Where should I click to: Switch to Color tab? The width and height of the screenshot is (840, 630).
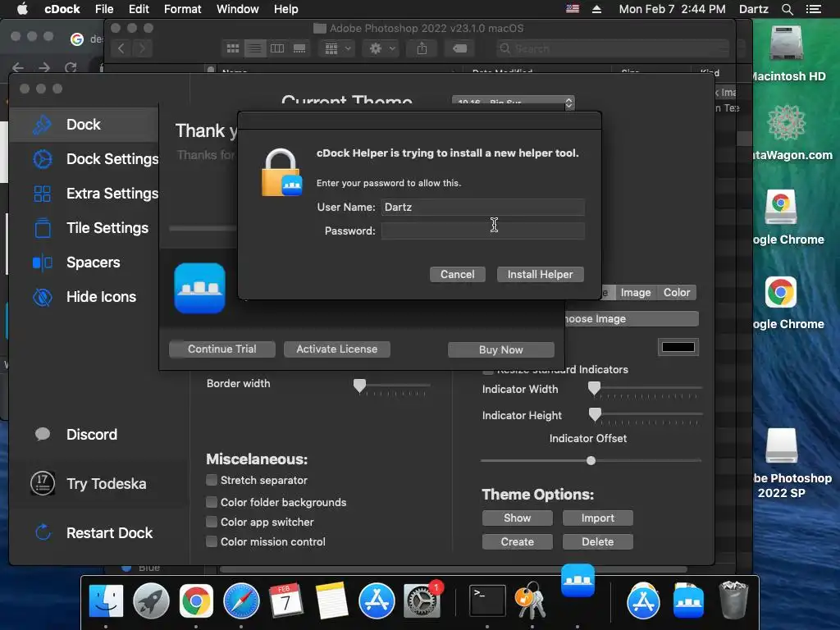point(677,293)
